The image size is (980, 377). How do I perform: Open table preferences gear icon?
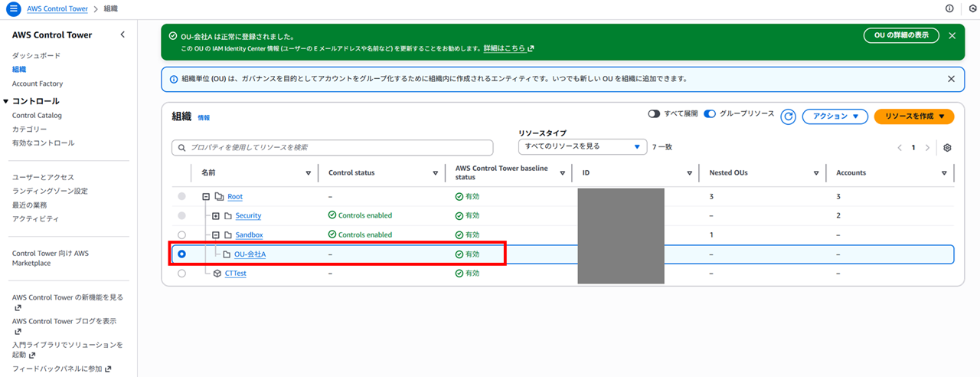(947, 148)
